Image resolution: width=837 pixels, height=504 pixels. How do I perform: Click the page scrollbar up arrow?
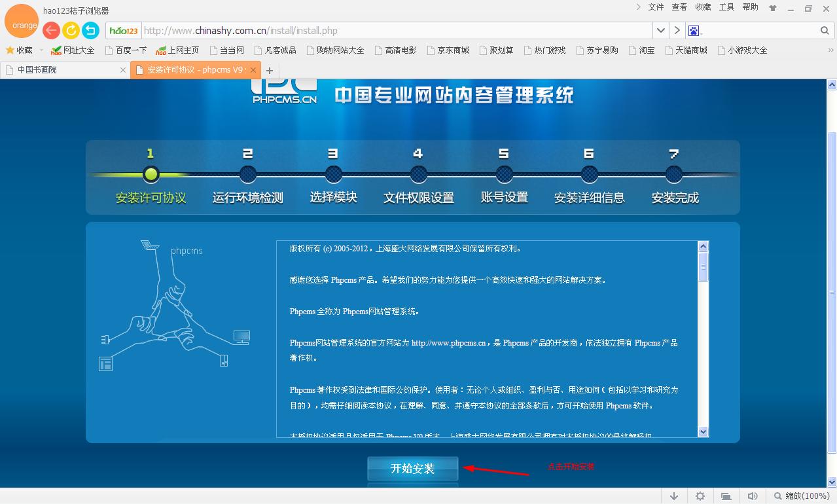coord(832,85)
